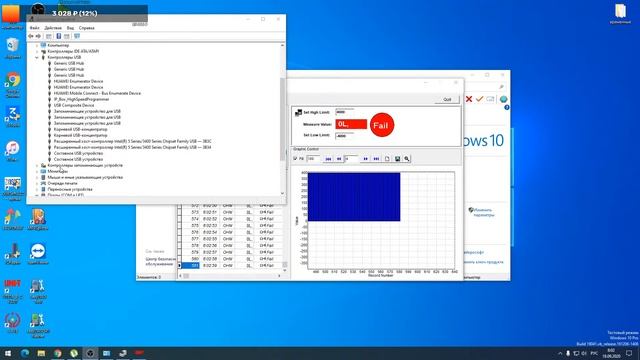The height and width of the screenshot is (360, 640).
Task: Click orange checkmark icon in background window
Action: click(479, 99)
